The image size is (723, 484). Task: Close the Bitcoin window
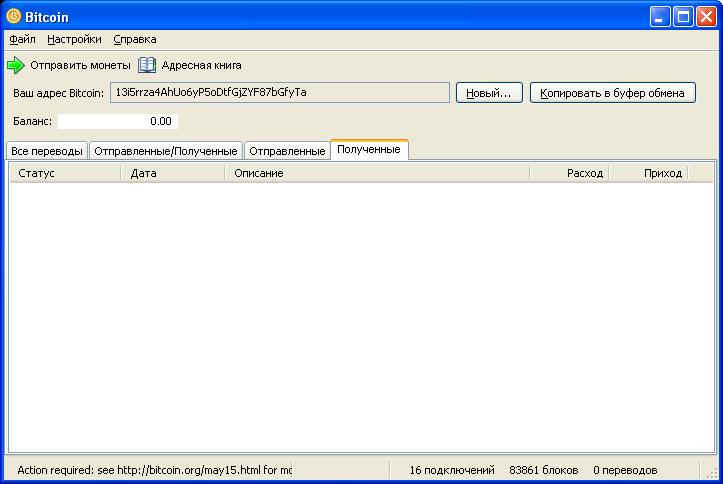click(x=706, y=18)
